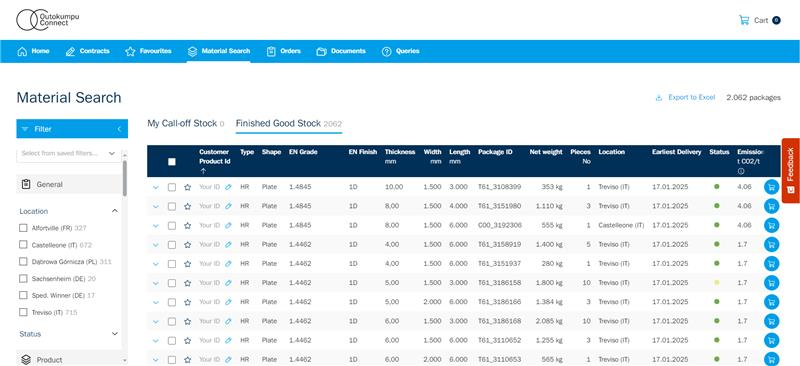Tick the Castelleone (IT) location checkbox
The height and width of the screenshot is (366, 800).
point(23,245)
